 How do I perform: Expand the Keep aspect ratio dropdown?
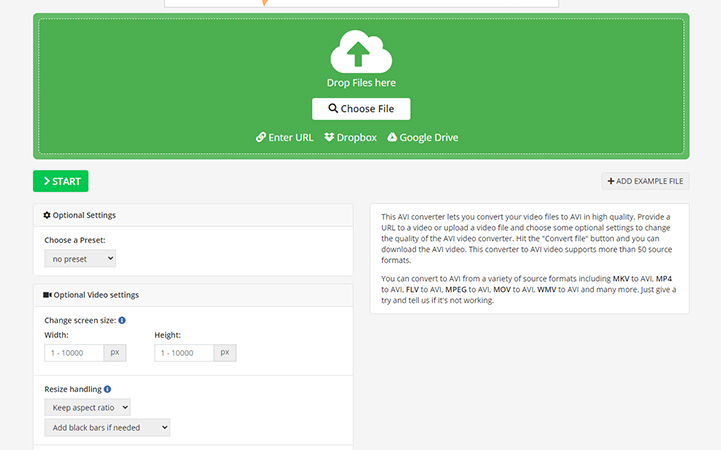(x=87, y=407)
